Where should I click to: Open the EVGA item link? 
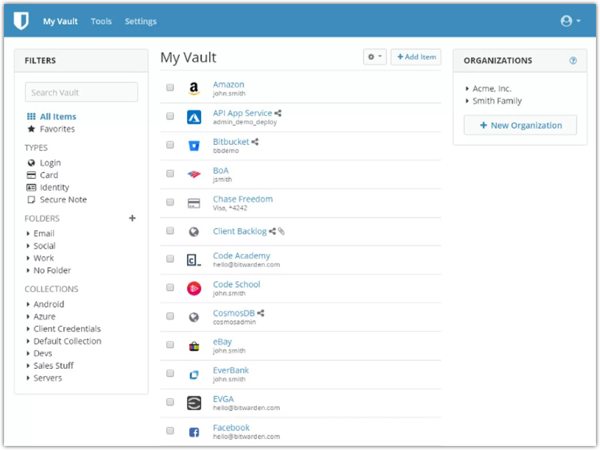(x=223, y=399)
